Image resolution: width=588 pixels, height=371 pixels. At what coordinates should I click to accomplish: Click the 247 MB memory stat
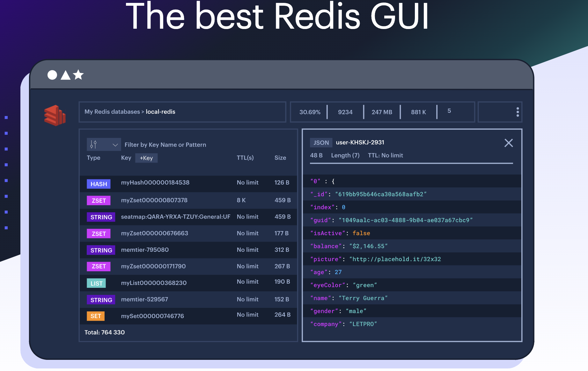[382, 112]
